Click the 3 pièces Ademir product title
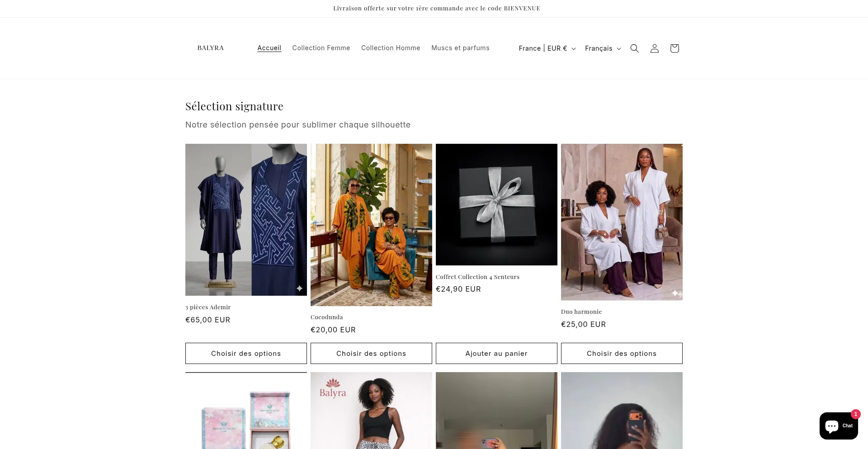The image size is (868, 449). pos(208,307)
